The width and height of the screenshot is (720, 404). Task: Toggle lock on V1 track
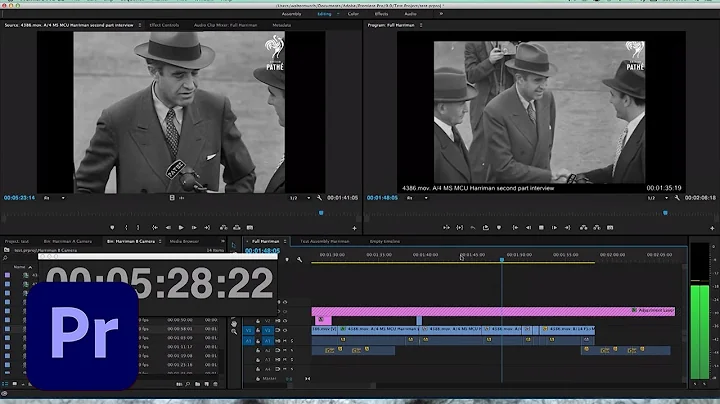[x=258, y=331]
